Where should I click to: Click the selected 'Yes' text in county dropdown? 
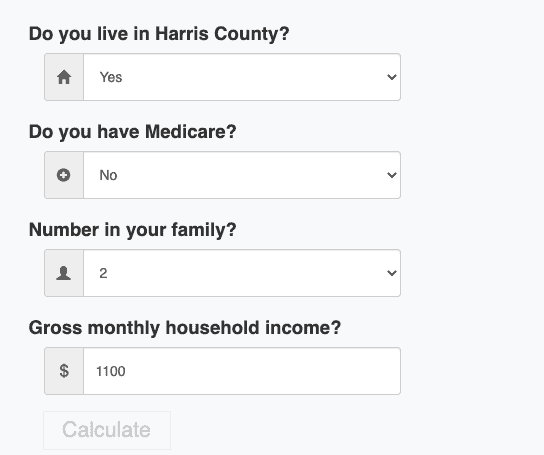point(111,77)
